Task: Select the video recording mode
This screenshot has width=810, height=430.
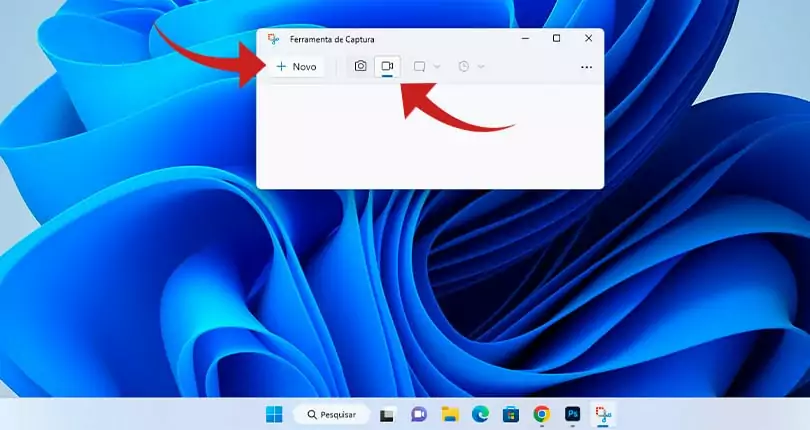Action: (x=387, y=66)
